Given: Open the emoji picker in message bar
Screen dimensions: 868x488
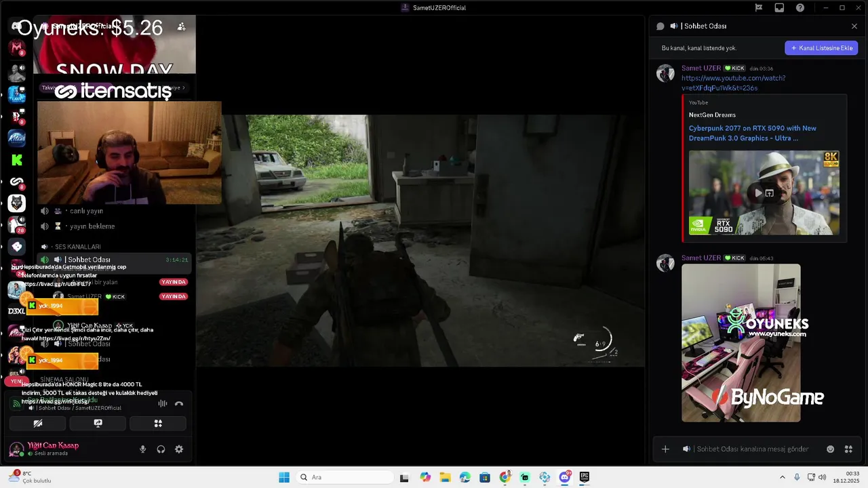Looking at the screenshot, I should pyautogui.click(x=831, y=449).
